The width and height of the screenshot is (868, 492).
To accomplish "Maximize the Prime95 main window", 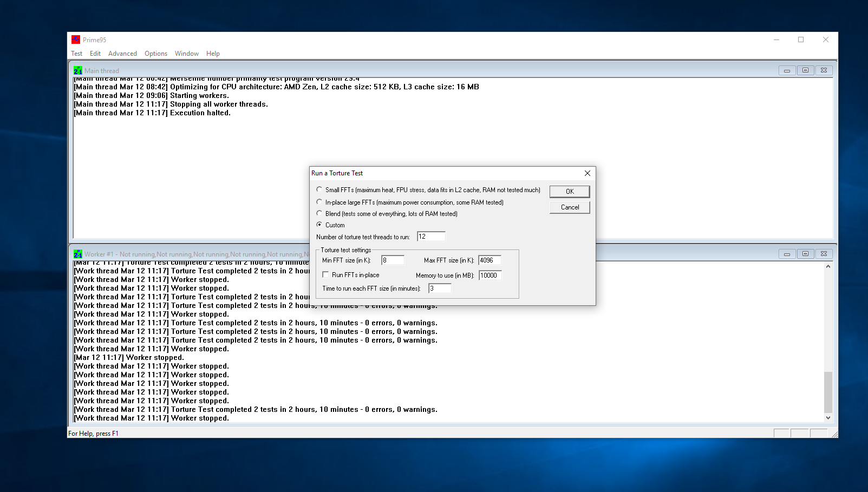I will 801,40.
